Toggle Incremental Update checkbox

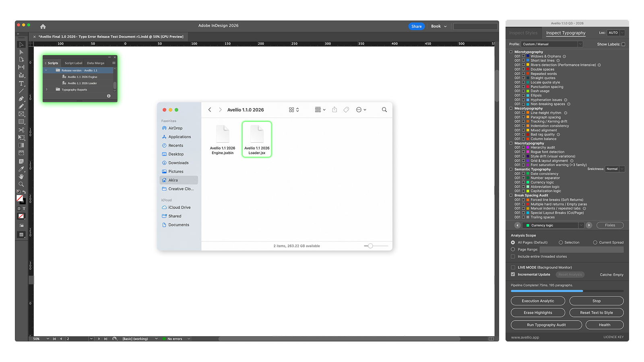[513, 274]
